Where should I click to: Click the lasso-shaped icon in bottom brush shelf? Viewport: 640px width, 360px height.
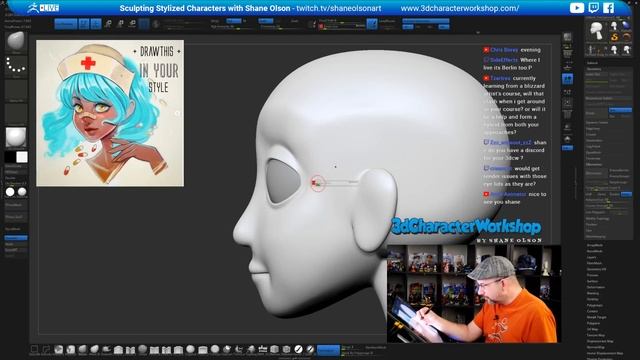(47, 349)
